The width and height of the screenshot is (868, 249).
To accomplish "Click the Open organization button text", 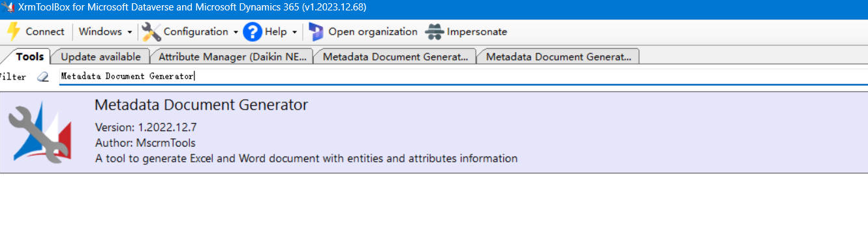I will [x=373, y=31].
